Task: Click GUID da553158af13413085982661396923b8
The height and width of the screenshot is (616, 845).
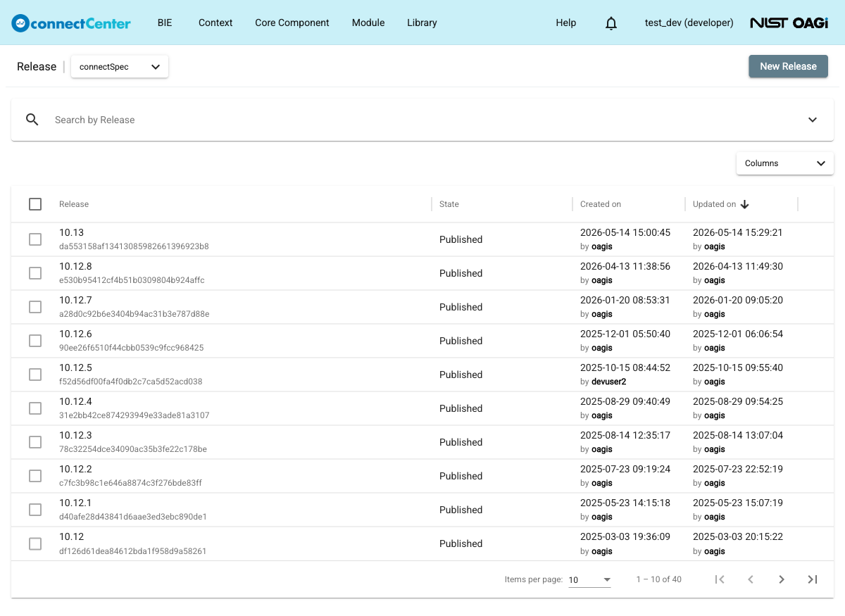Action: 134,246
